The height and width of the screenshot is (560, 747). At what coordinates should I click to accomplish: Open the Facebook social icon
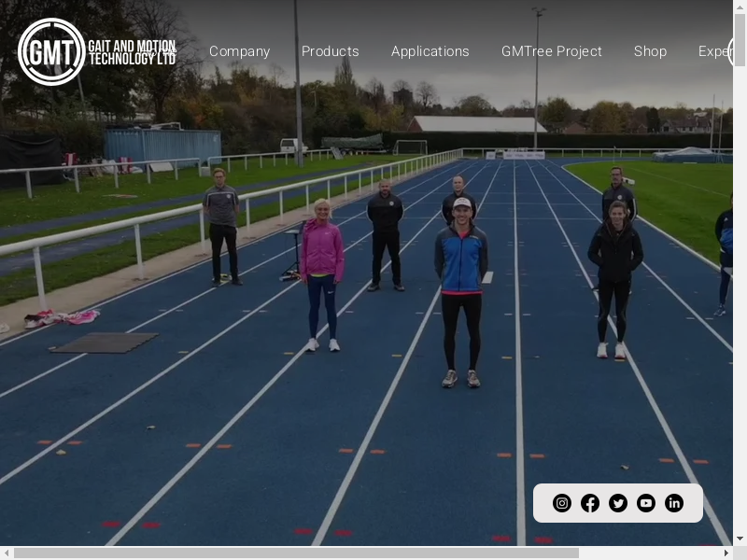[x=590, y=503]
